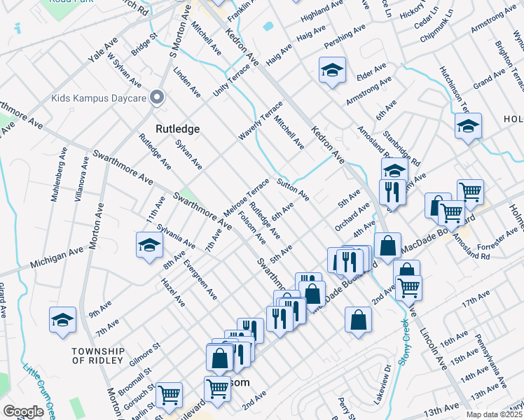Click the Muhlenberg Ave street label
This screenshot has width=524, height=420.
(x=59, y=174)
